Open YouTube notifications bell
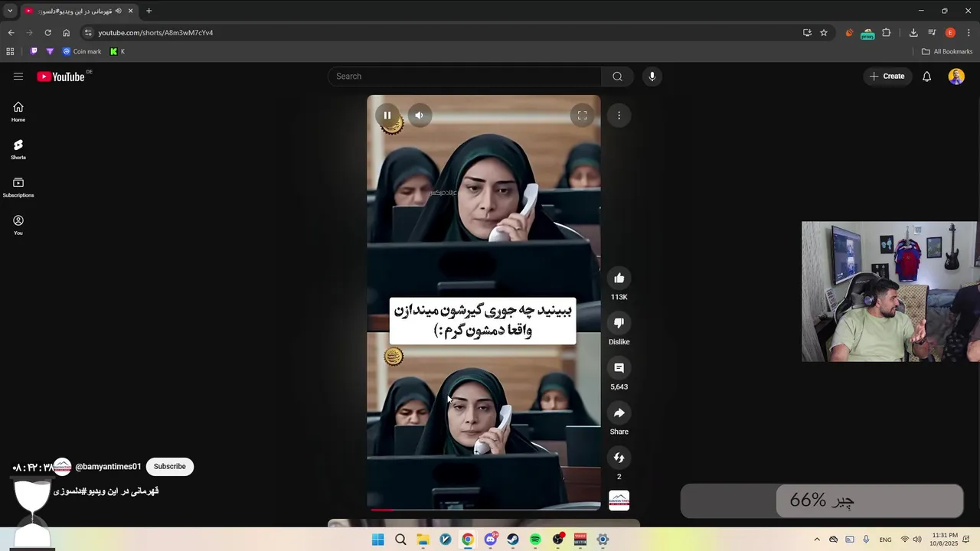The height and width of the screenshot is (551, 980). point(926,77)
